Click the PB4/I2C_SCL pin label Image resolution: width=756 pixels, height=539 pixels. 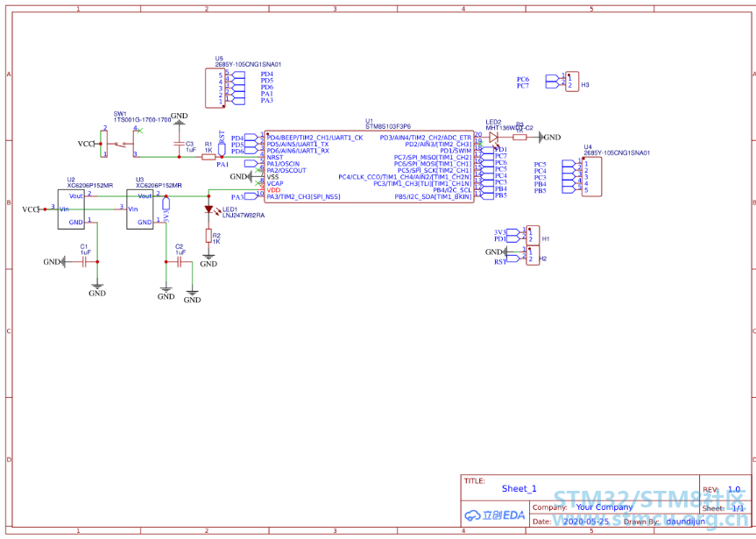coord(452,190)
